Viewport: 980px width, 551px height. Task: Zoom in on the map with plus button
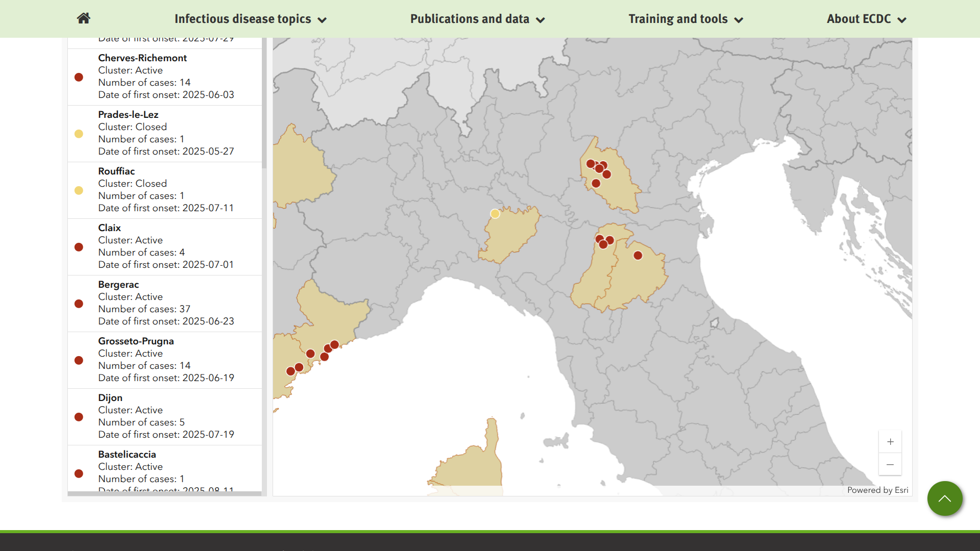(890, 442)
